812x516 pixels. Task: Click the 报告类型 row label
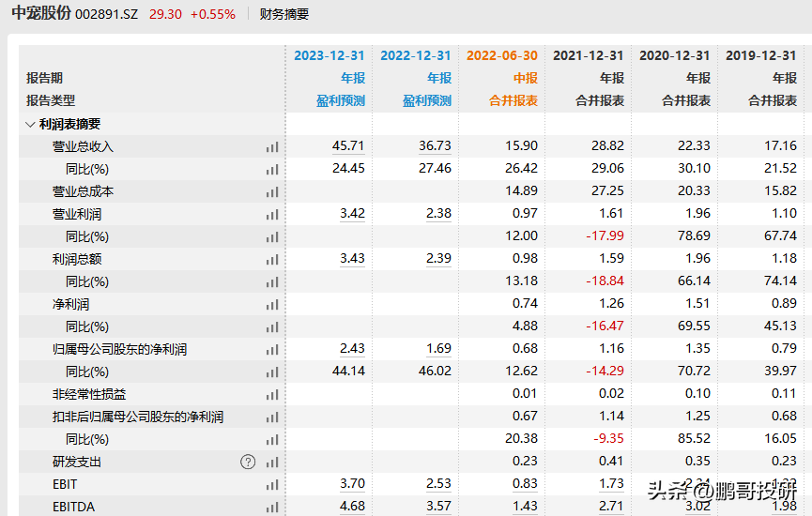pos(51,100)
